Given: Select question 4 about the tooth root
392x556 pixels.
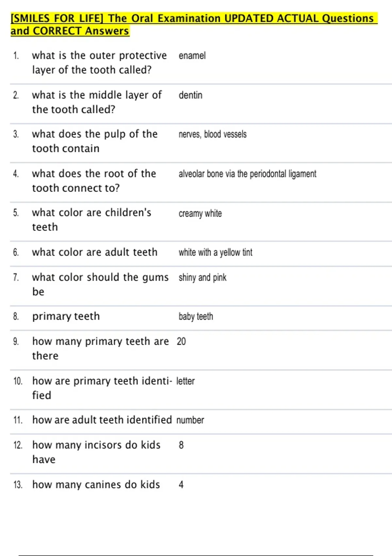Looking at the screenshot, I should pos(94,181).
